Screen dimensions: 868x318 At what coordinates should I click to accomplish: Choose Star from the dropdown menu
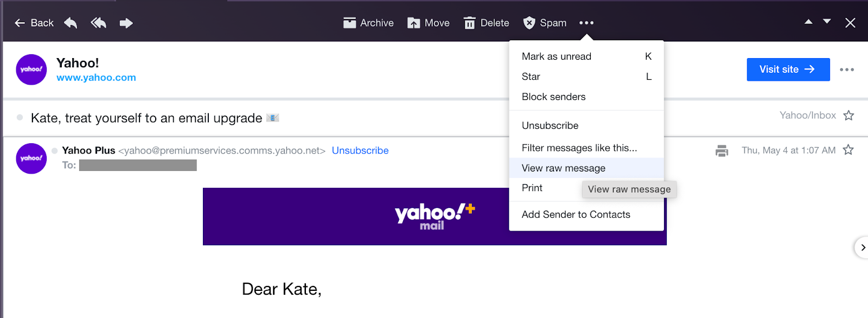coord(586,77)
